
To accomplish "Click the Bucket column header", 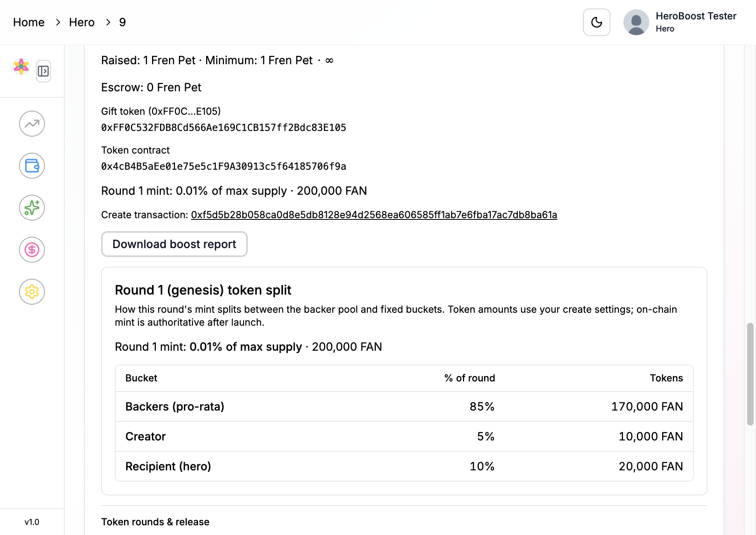I will pyautogui.click(x=141, y=378).
